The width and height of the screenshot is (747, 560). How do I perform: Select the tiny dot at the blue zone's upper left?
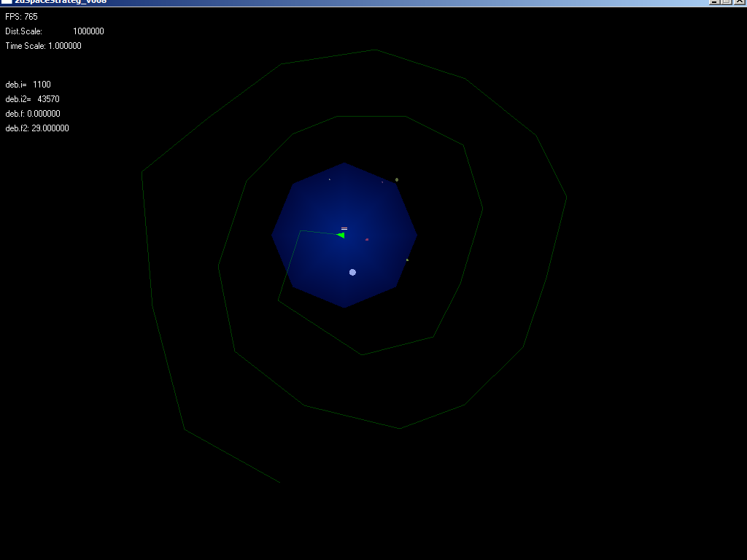[x=330, y=179]
